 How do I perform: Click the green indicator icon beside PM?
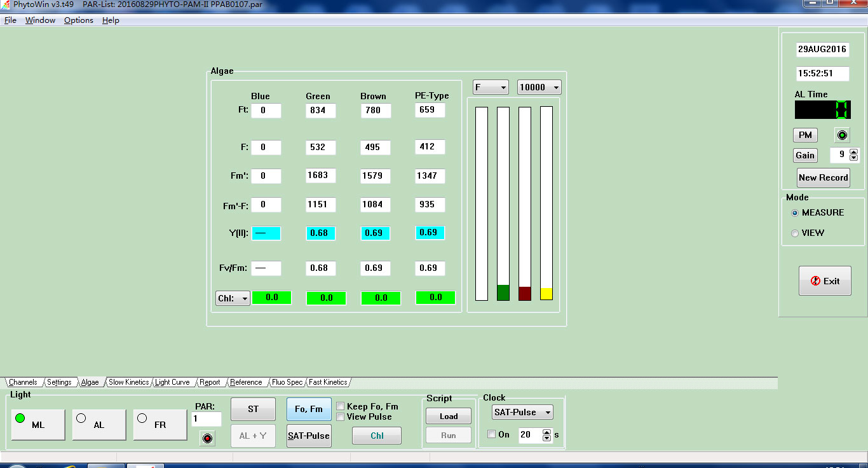click(843, 135)
